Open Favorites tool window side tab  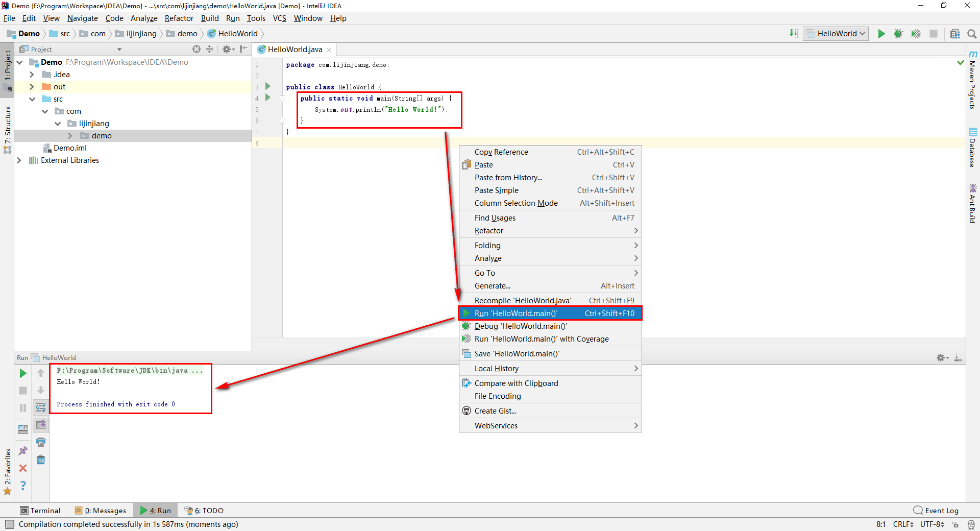coord(7,471)
